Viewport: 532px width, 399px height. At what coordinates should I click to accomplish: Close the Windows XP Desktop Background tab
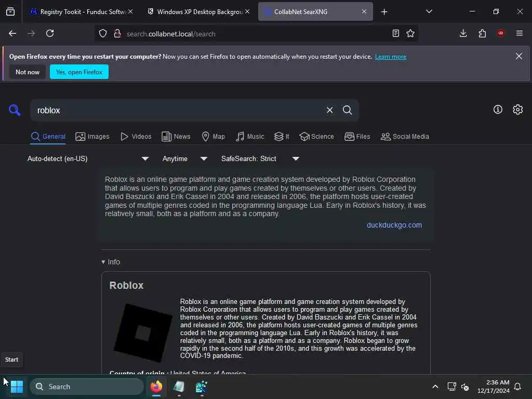[x=247, y=11]
